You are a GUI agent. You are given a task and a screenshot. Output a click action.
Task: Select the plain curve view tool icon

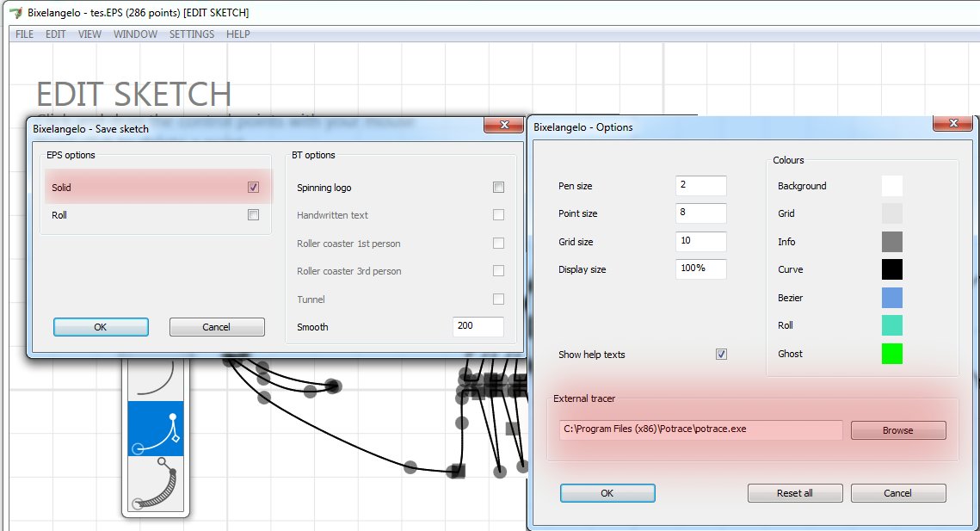156,377
